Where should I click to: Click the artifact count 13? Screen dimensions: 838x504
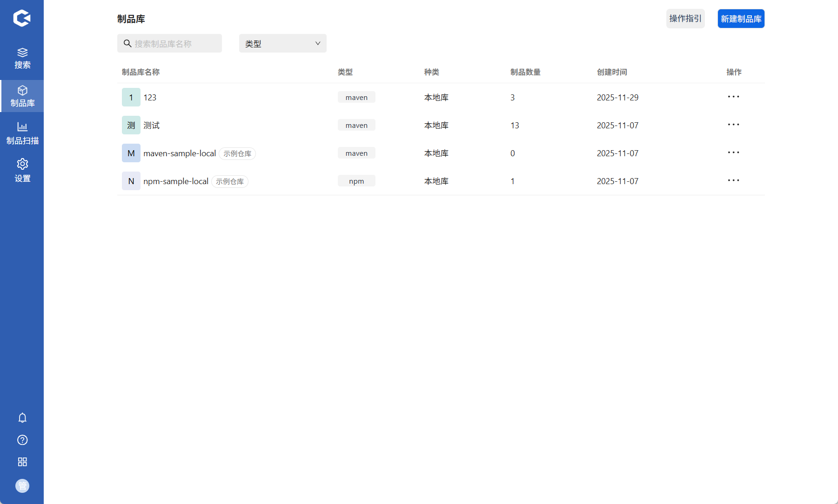(515, 125)
